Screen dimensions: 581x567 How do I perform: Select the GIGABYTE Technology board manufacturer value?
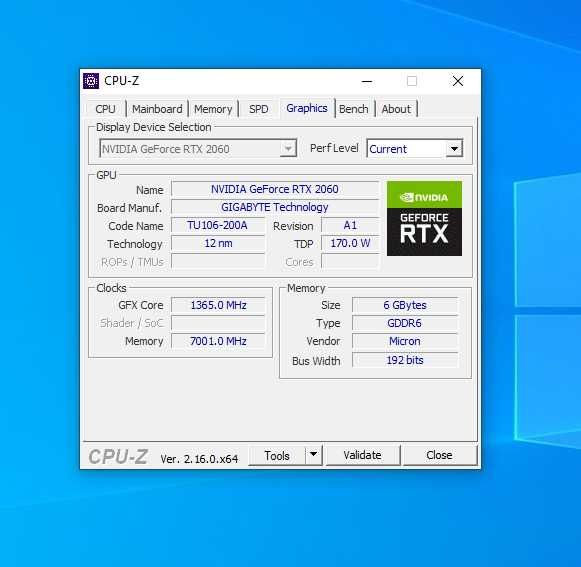point(275,207)
